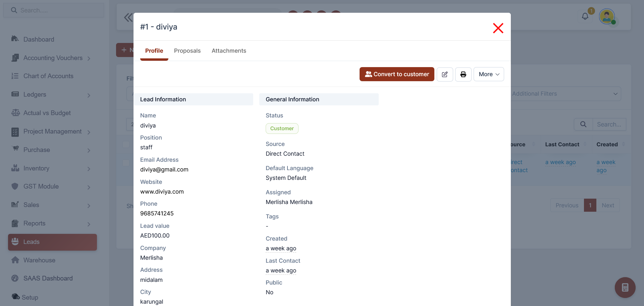Switch to the Attachments tab
The image size is (644, 306).
pos(229,51)
